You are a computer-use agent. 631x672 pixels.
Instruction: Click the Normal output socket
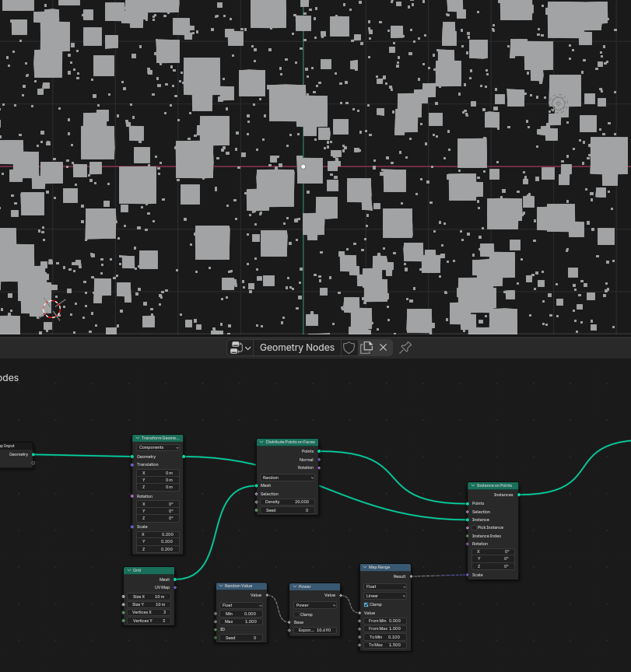click(319, 460)
